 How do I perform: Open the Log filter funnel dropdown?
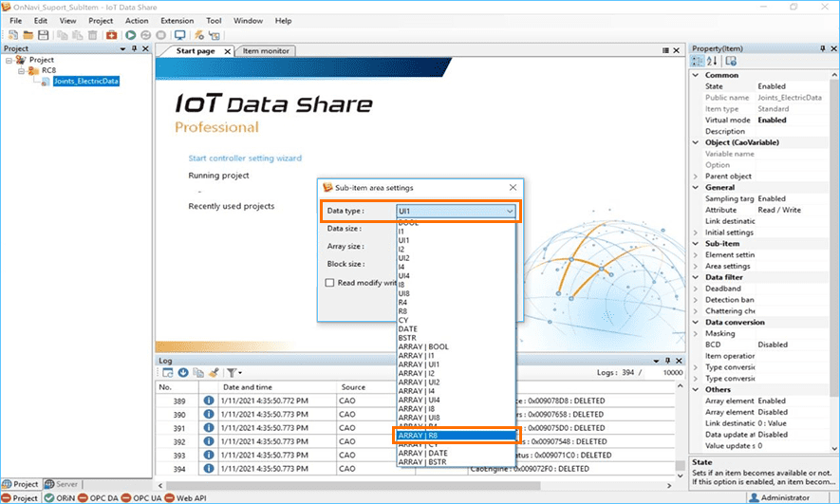point(233,373)
